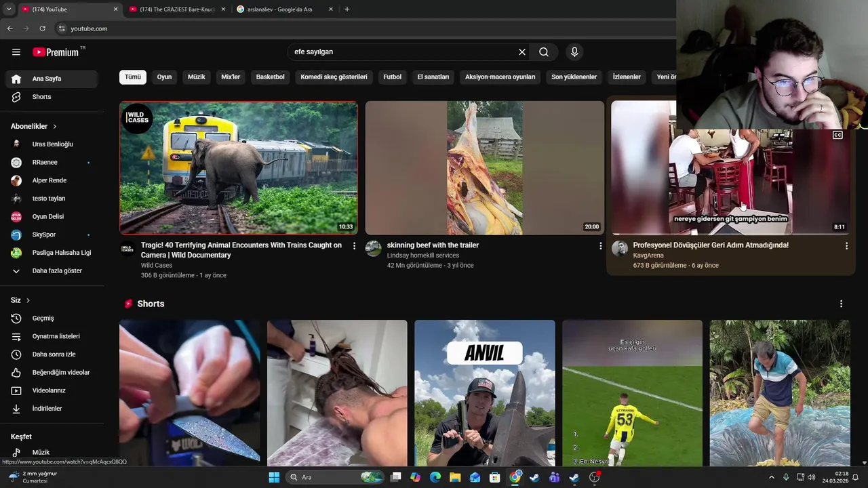
Task: Open Beğendiğim videolar in sidebar
Action: pyautogui.click(x=52, y=373)
